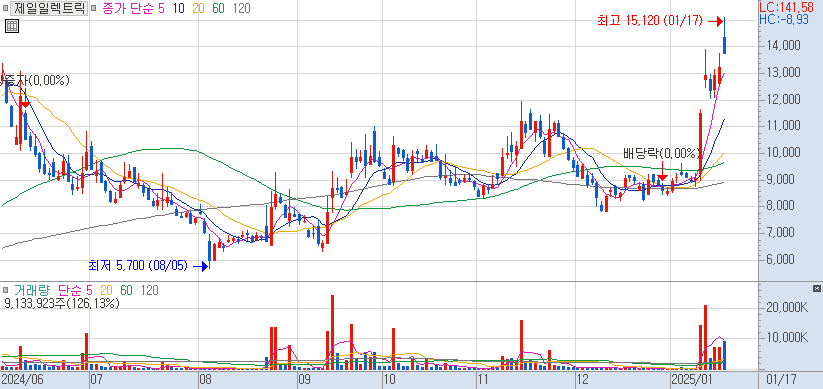Click the green 60-day price average label

(x=218, y=8)
